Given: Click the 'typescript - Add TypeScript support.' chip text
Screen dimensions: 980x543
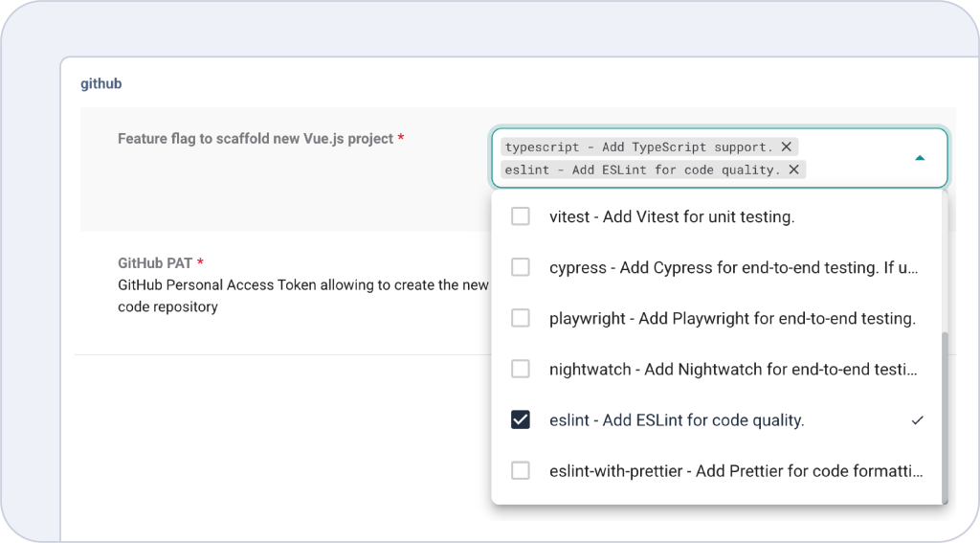Looking at the screenshot, I should (x=638, y=147).
